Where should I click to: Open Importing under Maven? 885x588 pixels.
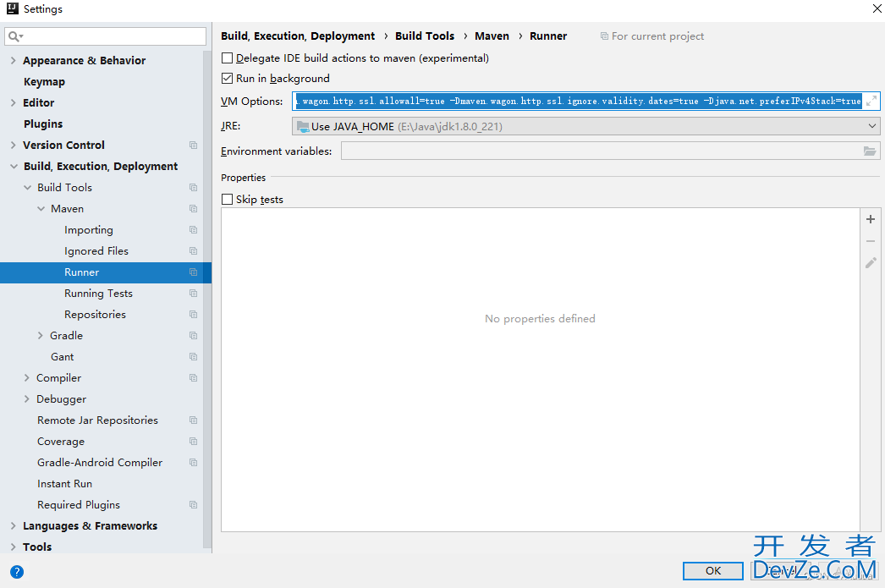[x=89, y=229]
